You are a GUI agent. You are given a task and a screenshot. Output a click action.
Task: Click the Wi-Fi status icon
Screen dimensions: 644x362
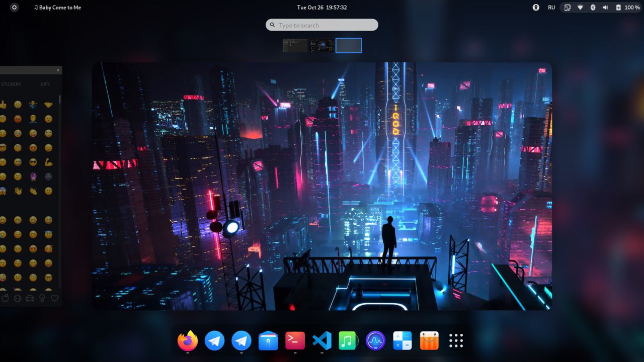(x=580, y=8)
